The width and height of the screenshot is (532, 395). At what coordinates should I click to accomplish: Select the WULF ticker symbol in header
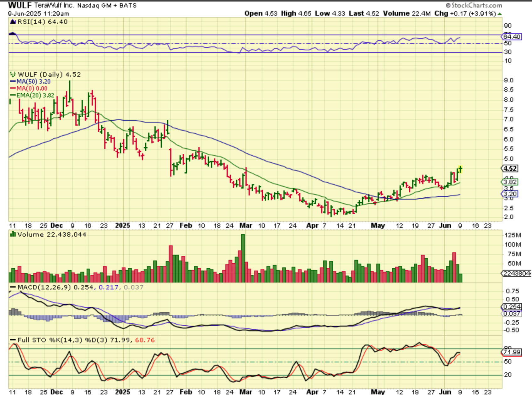pos(20,5)
